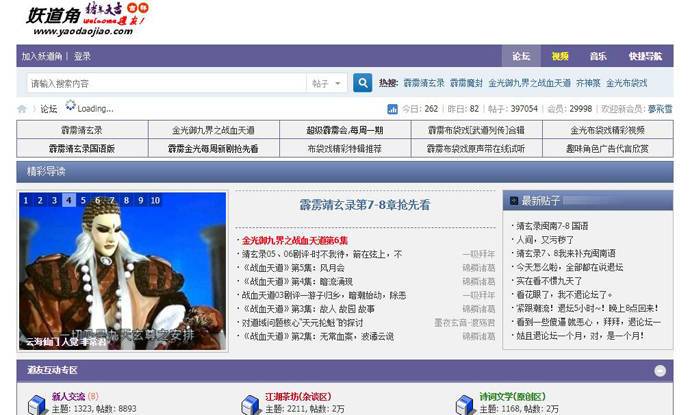This screenshot has width=690, height=415.
Task: Click hot search term 霹雳魔封
Action: tap(466, 83)
